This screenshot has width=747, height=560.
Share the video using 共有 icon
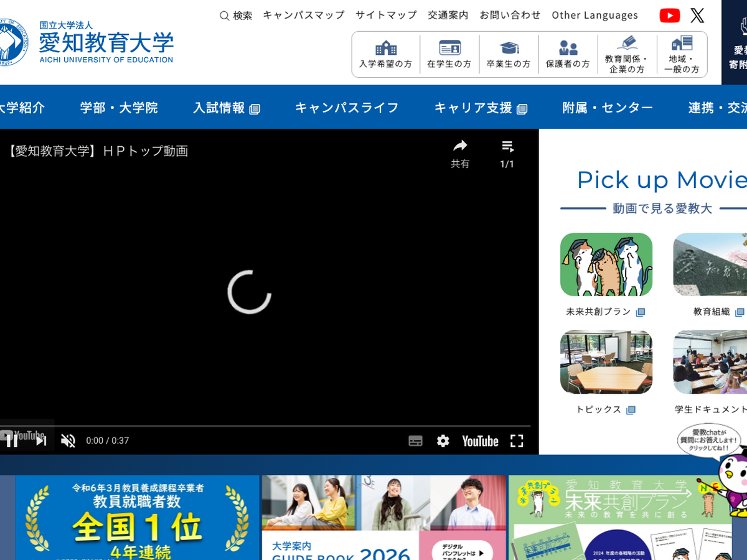(x=460, y=147)
